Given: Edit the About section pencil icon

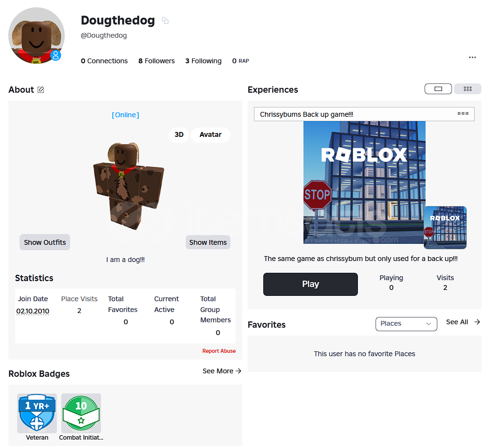Looking at the screenshot, I should (x=41, y=90).
